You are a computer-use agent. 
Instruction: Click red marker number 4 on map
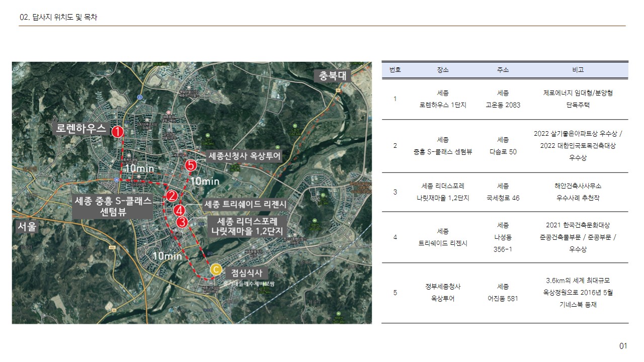coord(180,210)
